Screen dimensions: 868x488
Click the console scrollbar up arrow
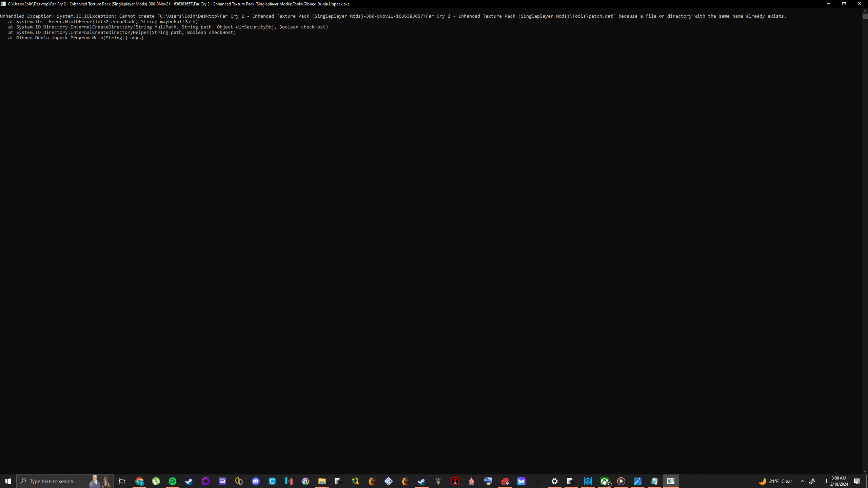pos(865,11)
